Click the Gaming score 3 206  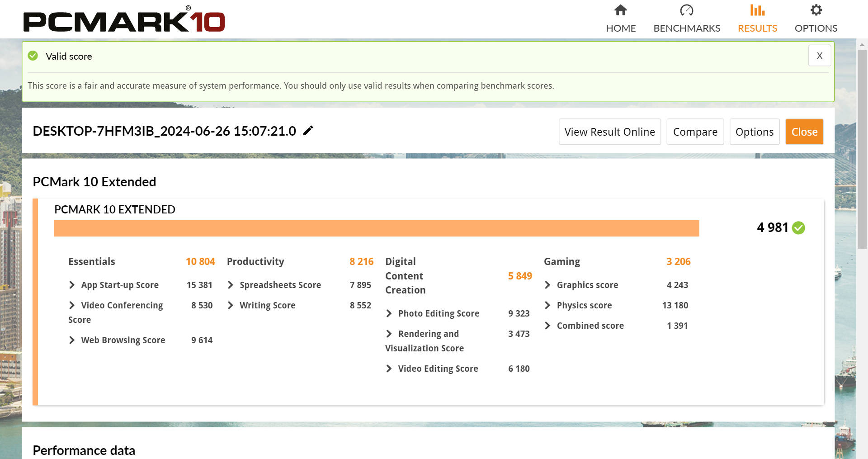point(678,261)
